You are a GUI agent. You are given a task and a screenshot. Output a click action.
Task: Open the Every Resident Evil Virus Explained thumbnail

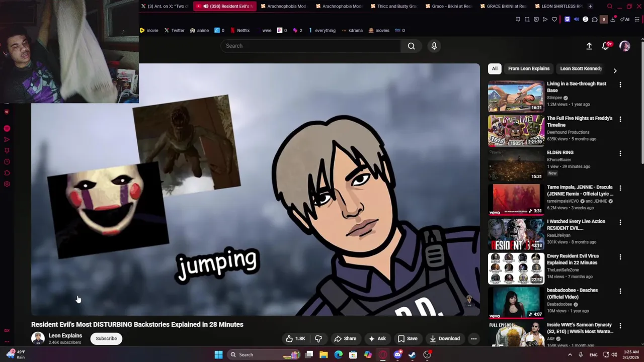tap(516, 268)
